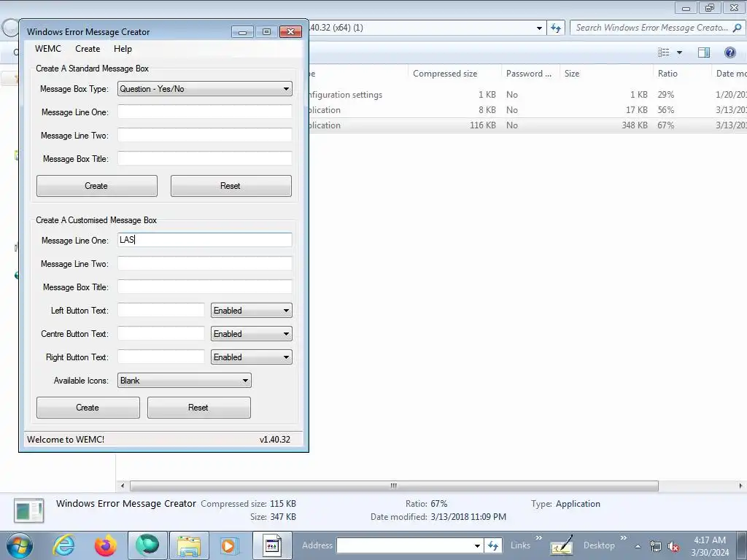The image size is (747, 560).
Task: Open Left Button Enabled dropdown
Action: tap(252, 311)
